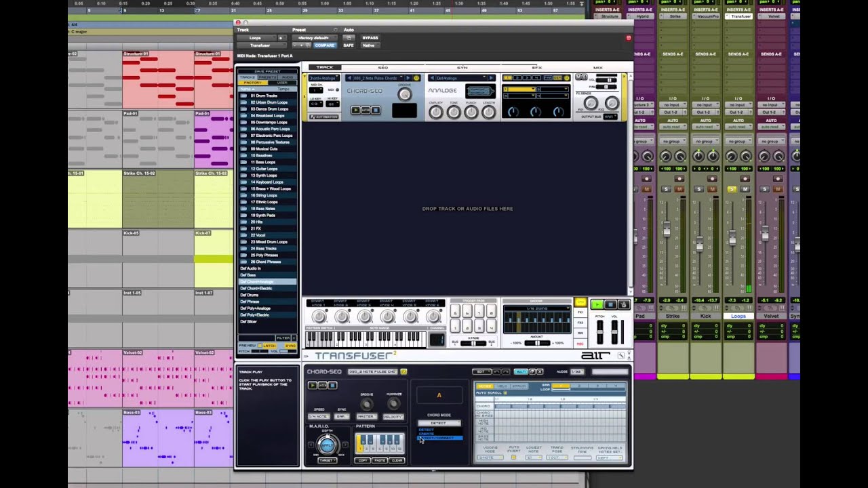Open the factory default preset selector

pos(314,38)
